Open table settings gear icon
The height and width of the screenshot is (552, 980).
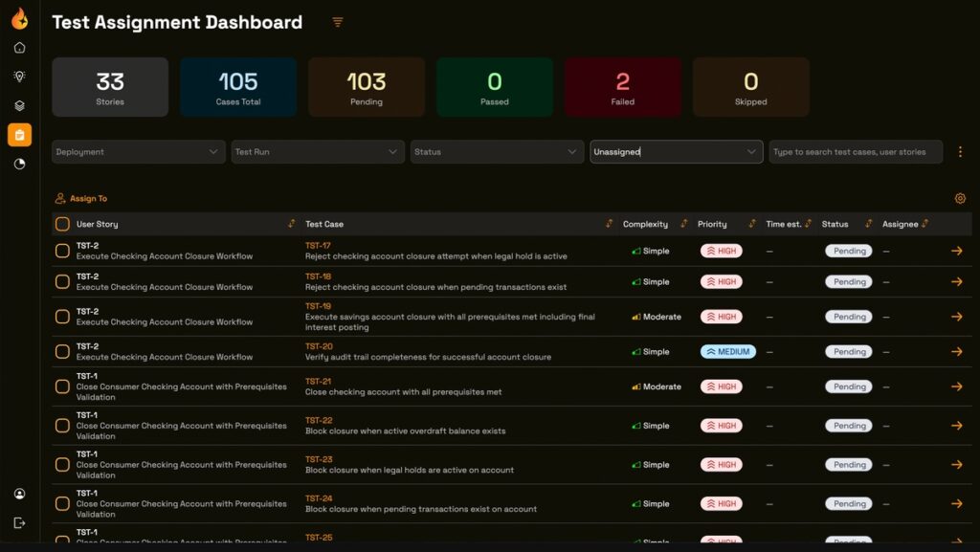(x=960, y=199)
